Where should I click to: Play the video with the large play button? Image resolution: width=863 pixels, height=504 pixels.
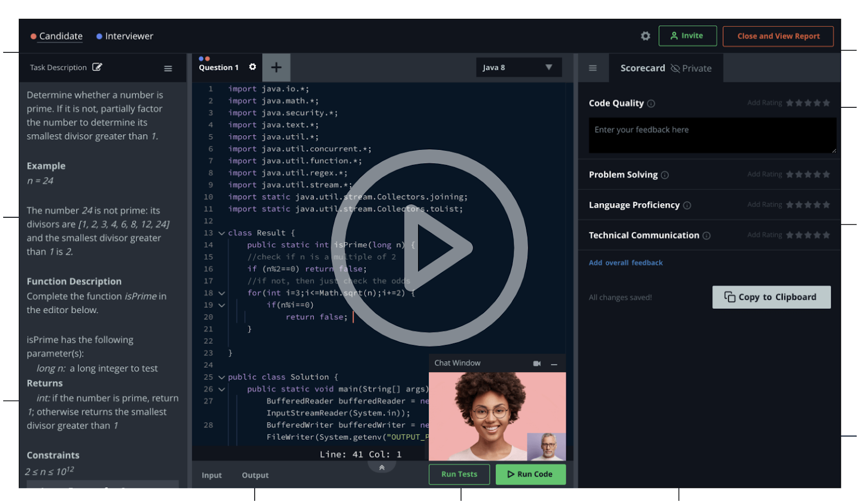[x=429, y=247]
